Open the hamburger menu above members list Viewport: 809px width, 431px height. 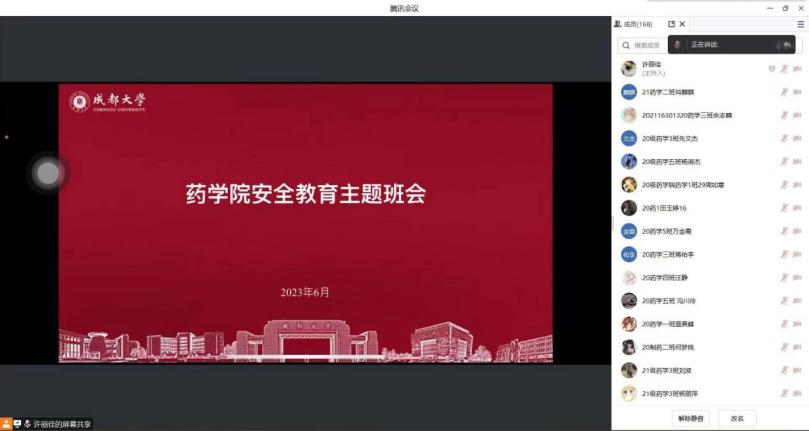pyautogui.click(x=800, y=24)
